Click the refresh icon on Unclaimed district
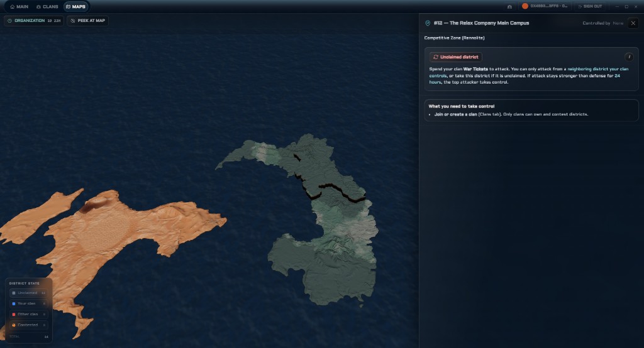The image size is (644, 348). click(x=436, y=57)
